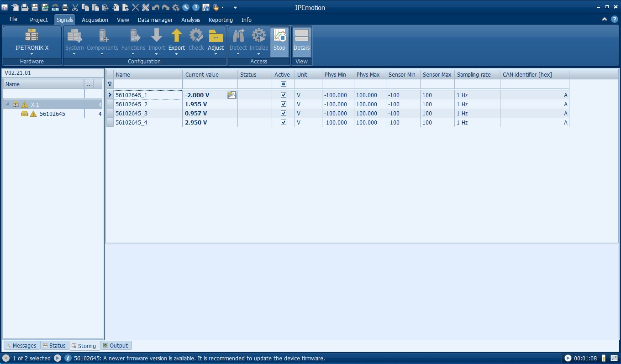This screenshot has width=621, height=364.
Task: Open the quick access toolbar customize dropdown
Action: 235,7
